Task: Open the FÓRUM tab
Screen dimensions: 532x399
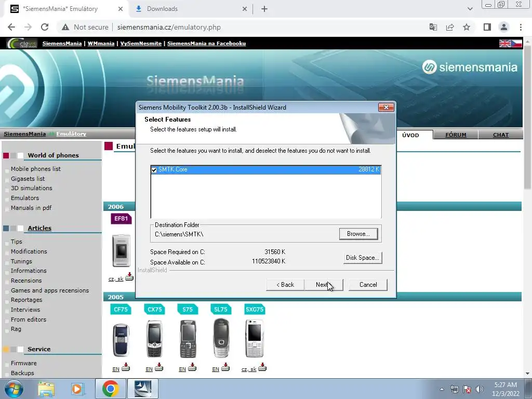Action: coord(456,135)
